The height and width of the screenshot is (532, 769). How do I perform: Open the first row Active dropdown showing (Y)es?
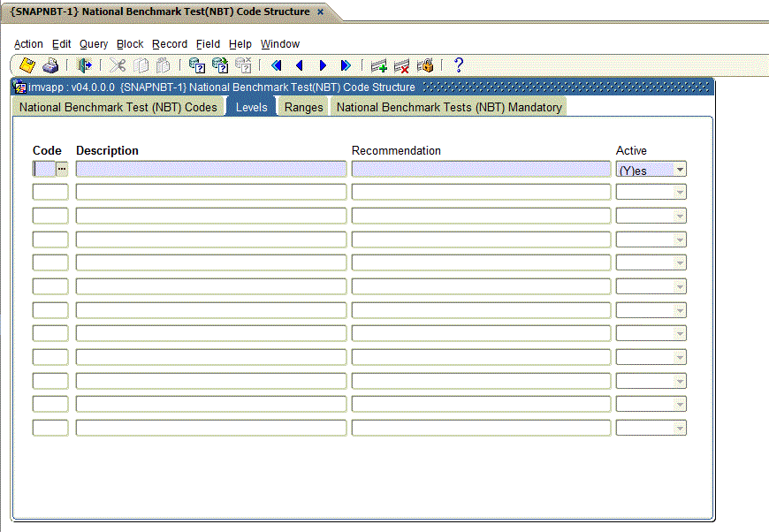pos(680,169)
